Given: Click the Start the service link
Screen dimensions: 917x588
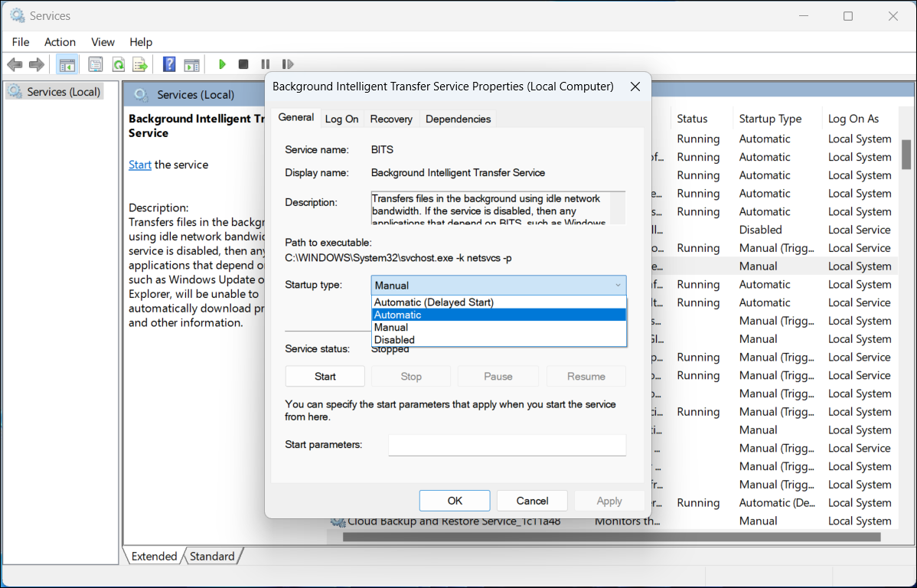Looking at the screenshot, I should pos(140,165).
